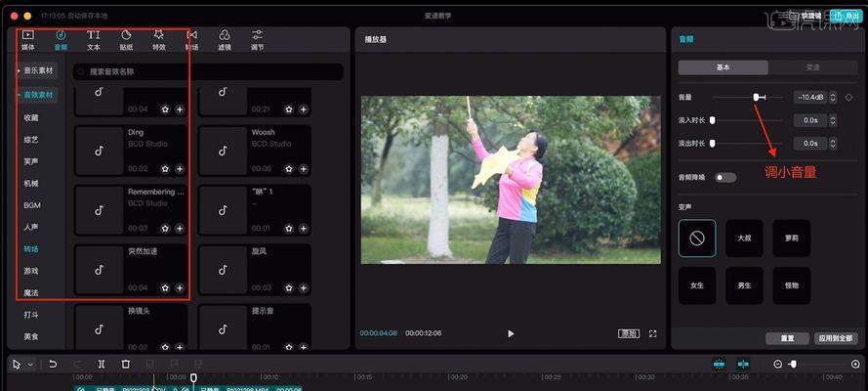The width and height of the screenshot is (868, 391).
Task: Favorite the Ding sound effect
Action: (x=165, y=169)
